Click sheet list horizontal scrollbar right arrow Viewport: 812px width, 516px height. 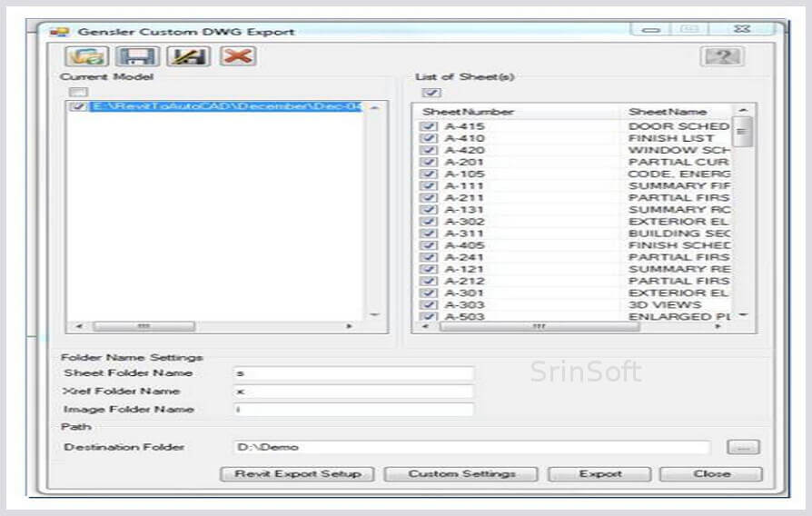pos(718,326)
